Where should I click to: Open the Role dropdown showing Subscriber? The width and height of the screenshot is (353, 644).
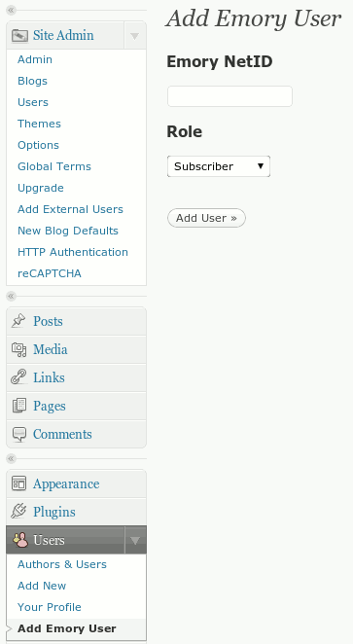pyautogui.click(x=219, y=166)
